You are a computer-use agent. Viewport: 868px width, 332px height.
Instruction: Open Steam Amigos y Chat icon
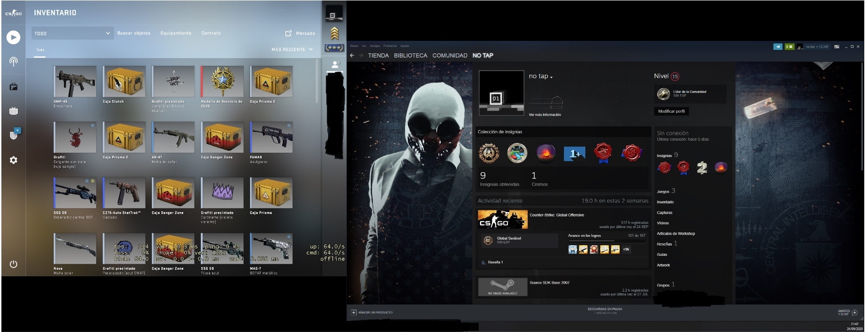tap(855, 312)
